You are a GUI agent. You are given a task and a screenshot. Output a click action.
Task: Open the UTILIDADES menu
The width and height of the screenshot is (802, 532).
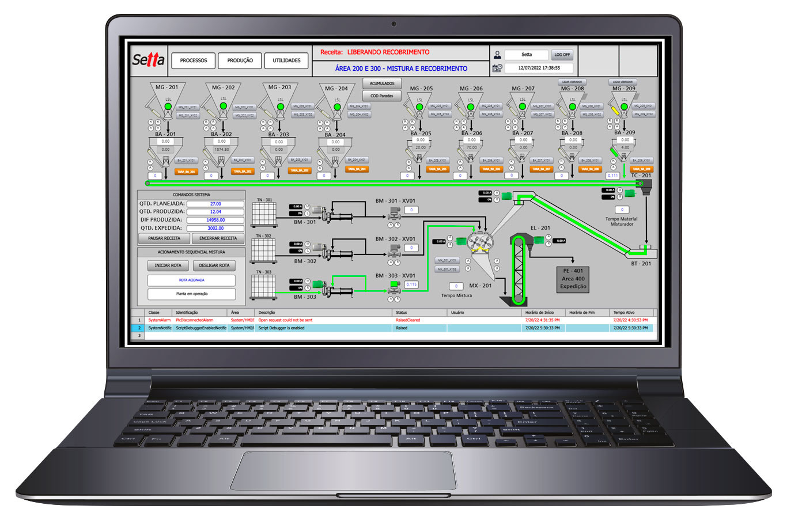pos(286,60)
